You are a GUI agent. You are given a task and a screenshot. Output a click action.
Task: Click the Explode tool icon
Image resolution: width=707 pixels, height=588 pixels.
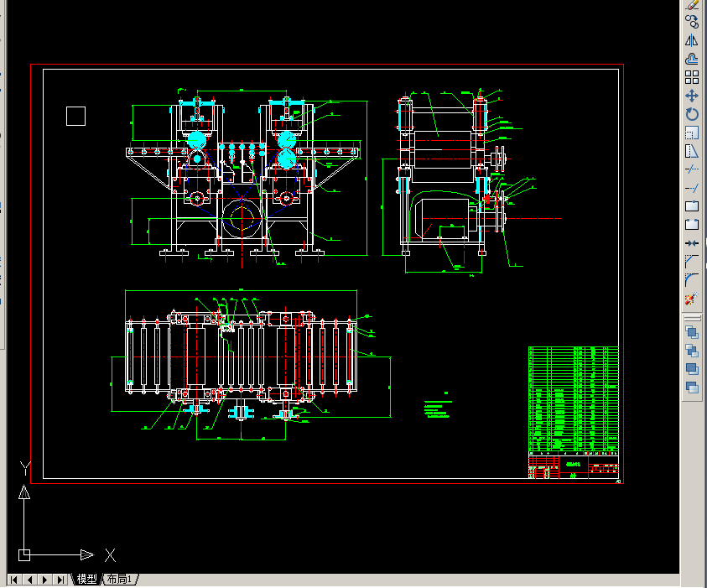[692, 299]
